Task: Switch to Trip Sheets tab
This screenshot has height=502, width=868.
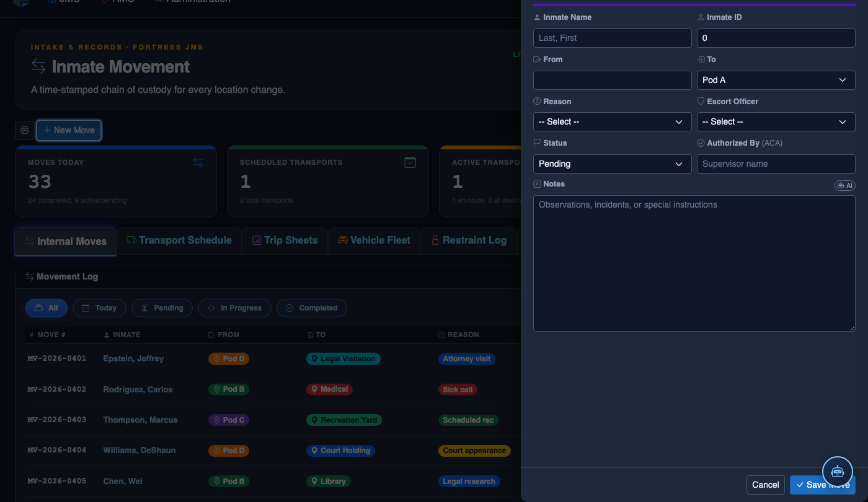Action: pyautogui.click(x=285, y=240)
